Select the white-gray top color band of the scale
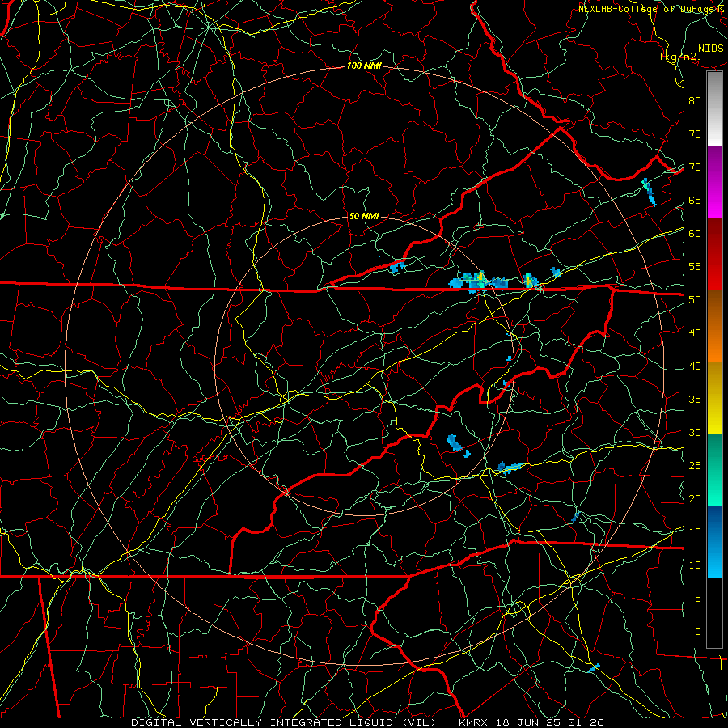 714,108
